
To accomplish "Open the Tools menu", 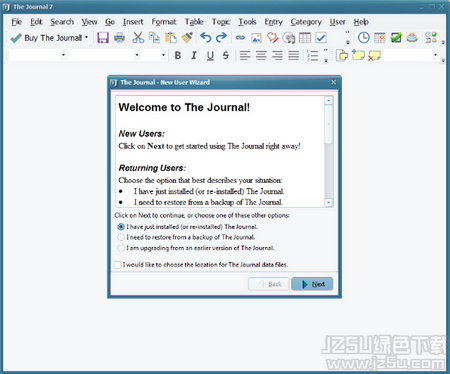I will [x=247, y=22].
